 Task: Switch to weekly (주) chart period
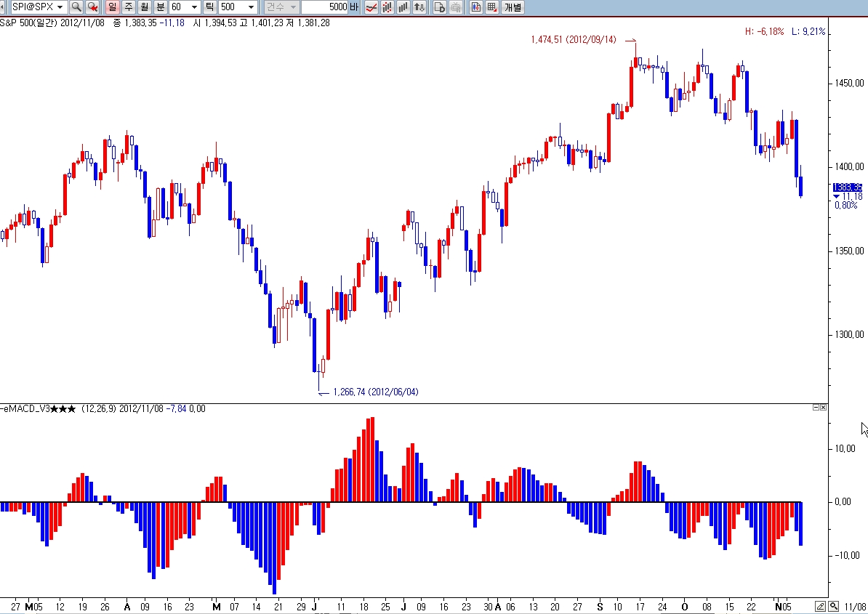(x=128, y=7)
